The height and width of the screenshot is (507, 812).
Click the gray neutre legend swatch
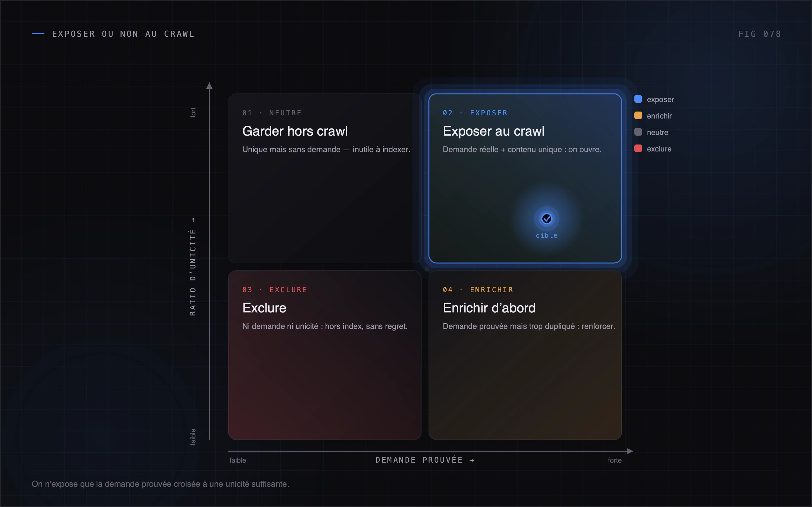point(638,132)
